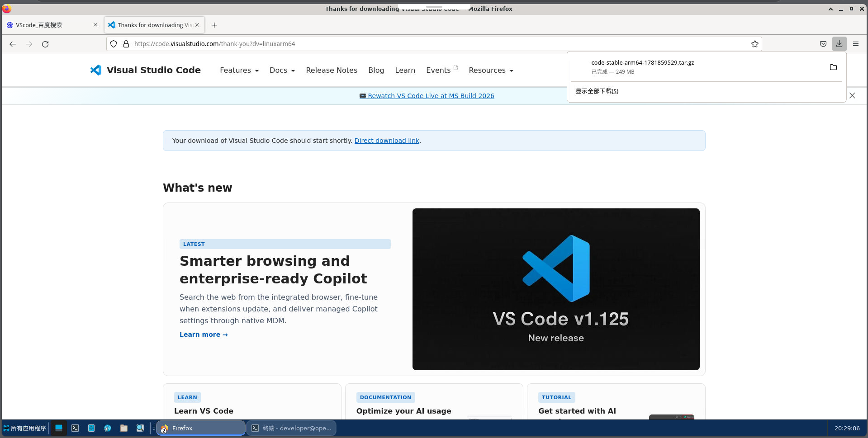Open the tracking protection shield icon
868x438 pixels.
point(114,44)
